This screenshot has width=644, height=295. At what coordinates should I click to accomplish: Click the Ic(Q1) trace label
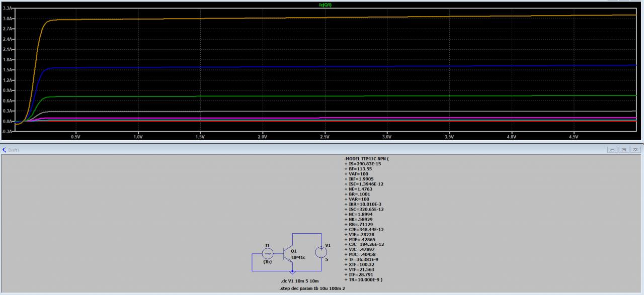coord(326,5)
